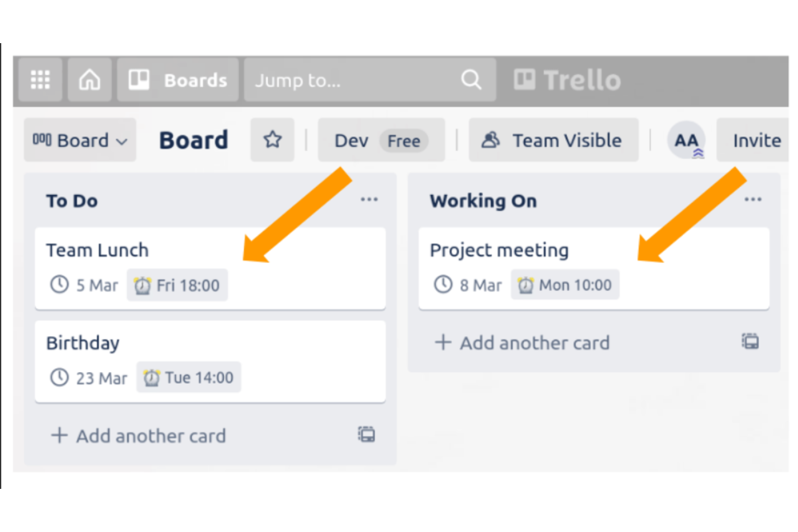
Task: Open the Working On list actions menu
Action: (x=752, y=199)
